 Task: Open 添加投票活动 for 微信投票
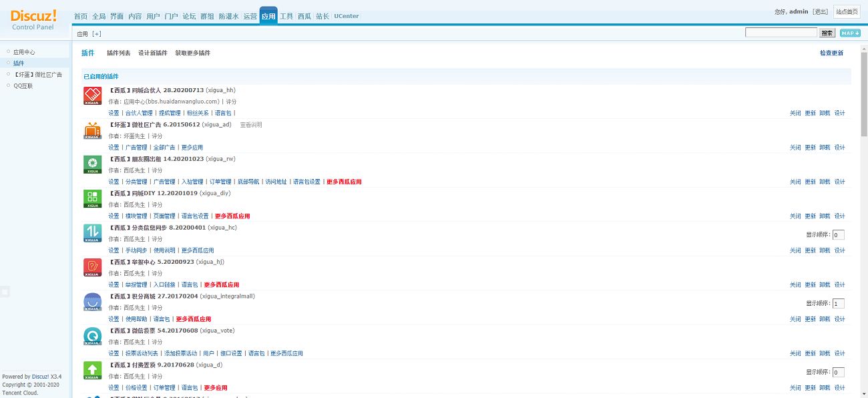[x=181, y=354]
